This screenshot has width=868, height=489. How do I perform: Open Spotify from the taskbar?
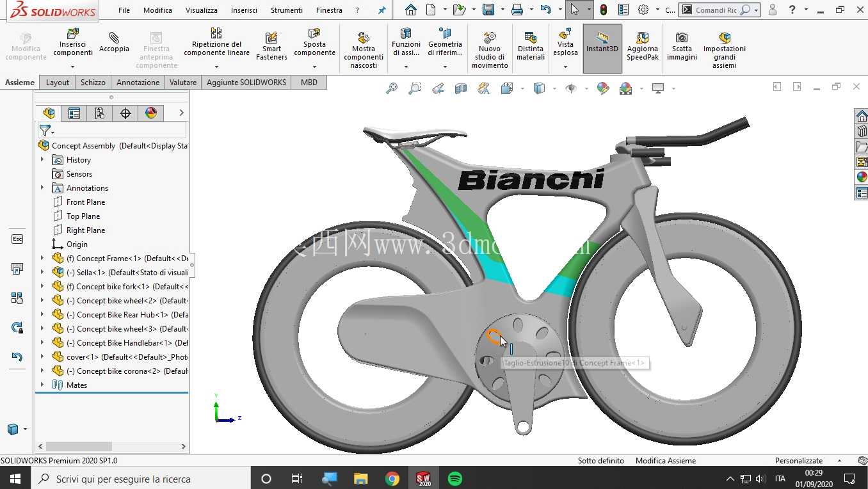(455, 478)
